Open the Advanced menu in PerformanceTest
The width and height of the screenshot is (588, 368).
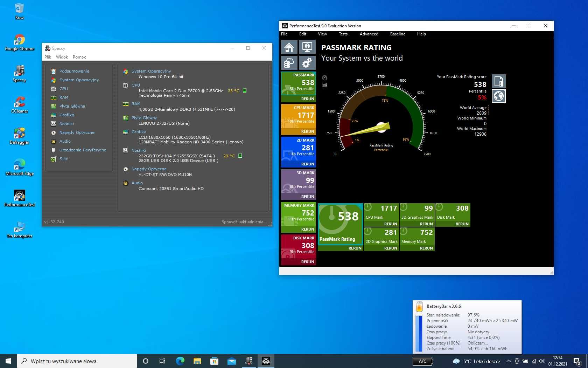tap(369, 34)
